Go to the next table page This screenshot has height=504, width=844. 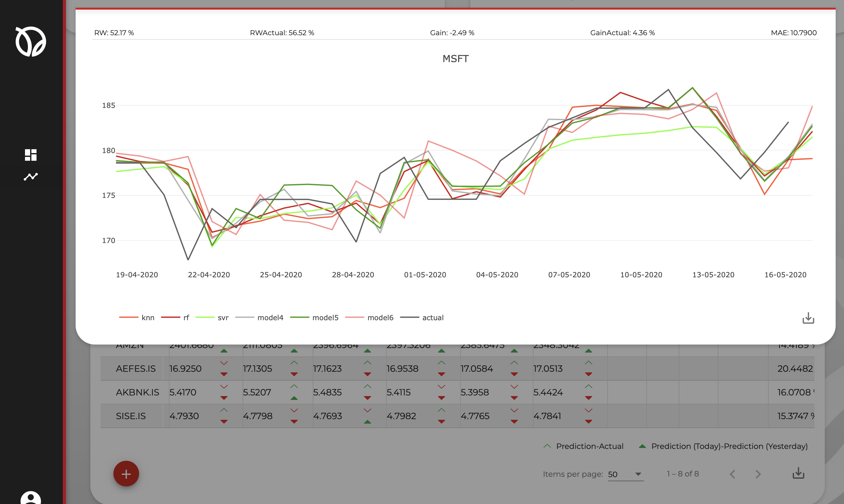758,474
